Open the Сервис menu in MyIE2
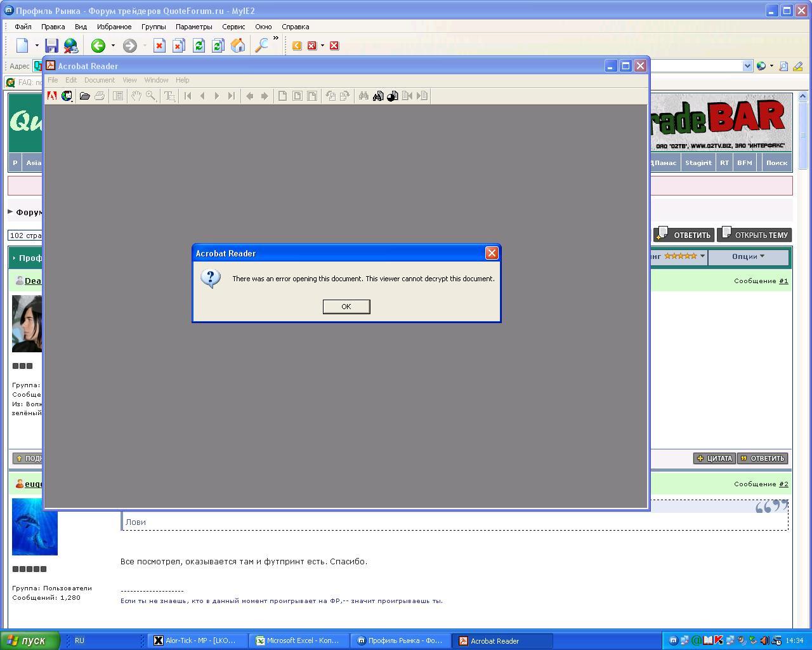Viewport: 812px width, 650px height. [x=233, y=27]
